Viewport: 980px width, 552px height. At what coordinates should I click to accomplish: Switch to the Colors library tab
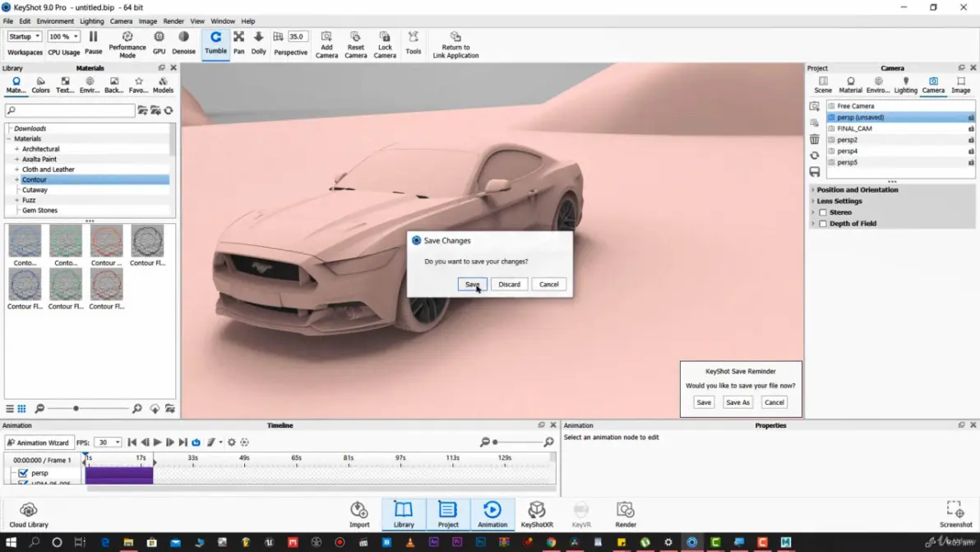(x=40, y=85)
